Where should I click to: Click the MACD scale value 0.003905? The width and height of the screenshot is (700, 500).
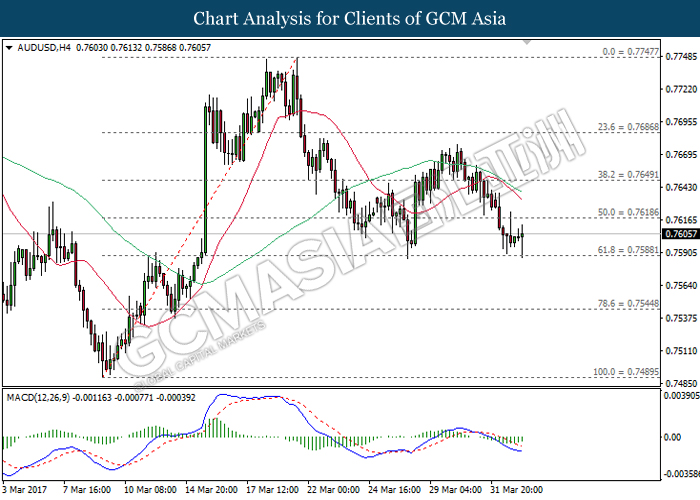coord(681,396)
